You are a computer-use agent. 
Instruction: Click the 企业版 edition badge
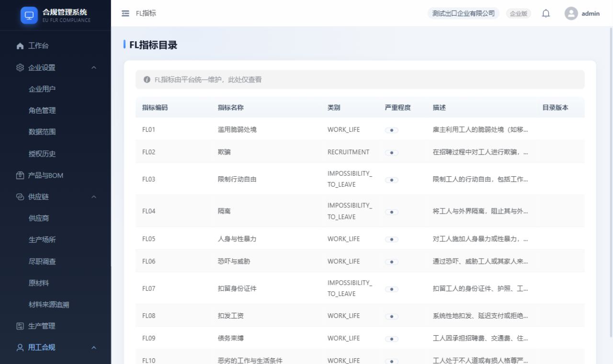pos(519,13)
